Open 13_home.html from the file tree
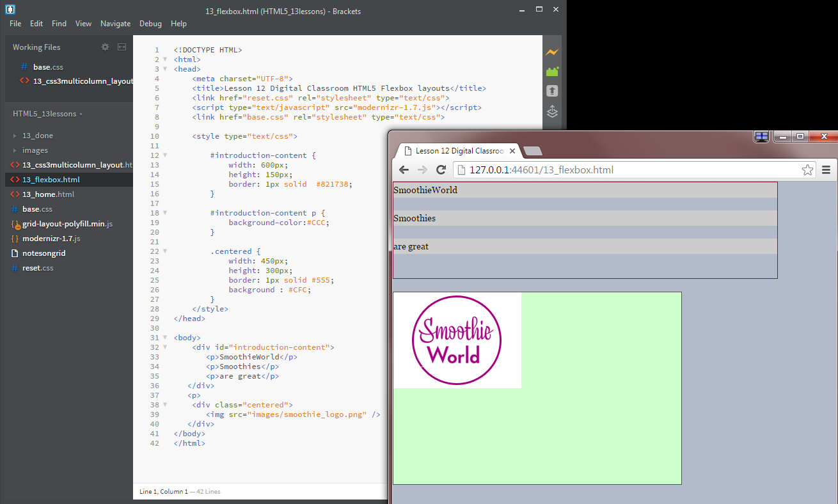838x504 pixels. [48, 194]
